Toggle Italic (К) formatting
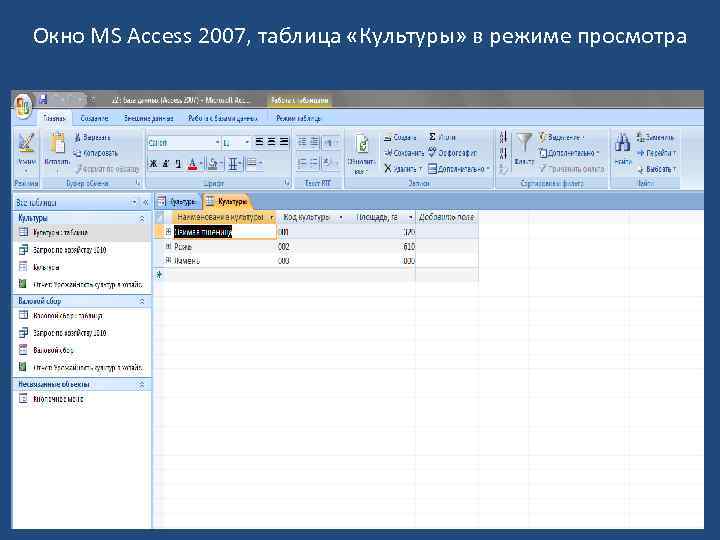This screenshot has width=720, height=540. [x=166, y=163]
